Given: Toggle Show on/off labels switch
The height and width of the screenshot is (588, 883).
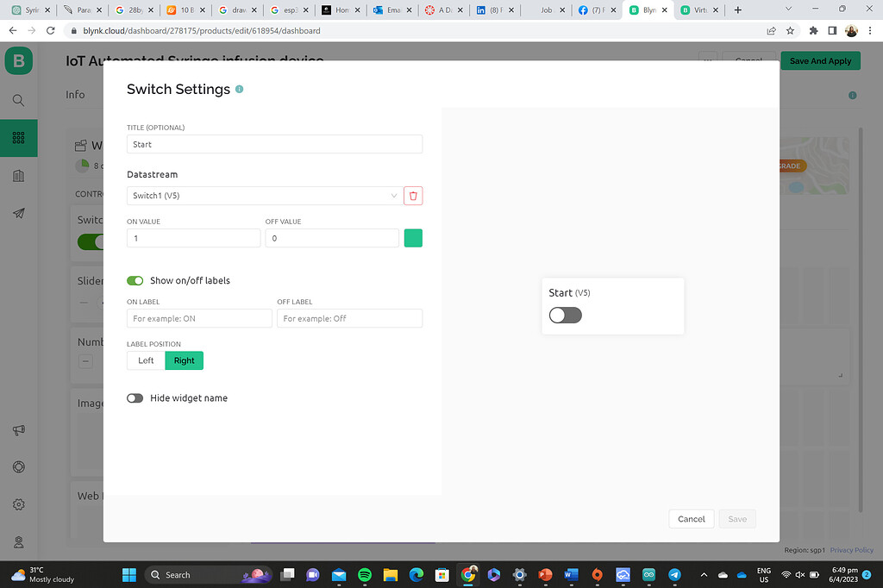Looking at the screenshot, I should (135, 280).
